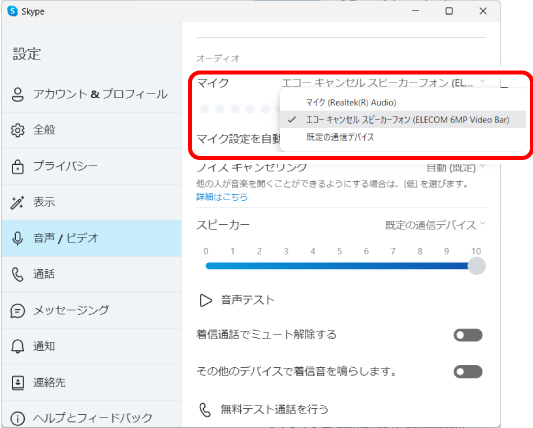Screen dimensions: 533x428
Task: Click the スピーカー label
Action: (223, 225)
